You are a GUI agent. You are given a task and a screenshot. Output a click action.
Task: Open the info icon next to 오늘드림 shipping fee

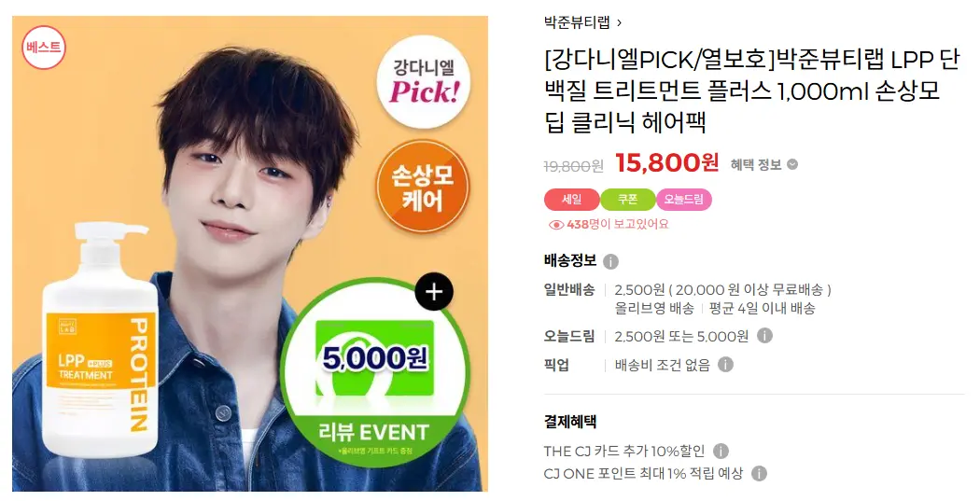764,336
